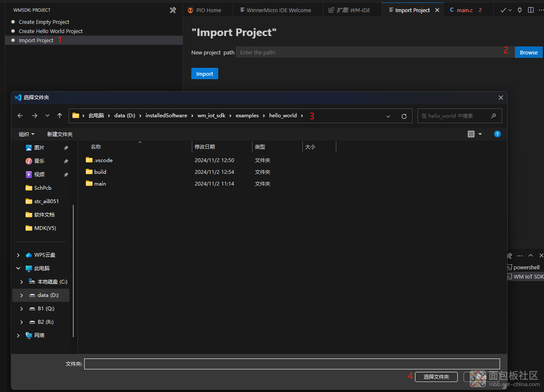Expand 网络 tree node
Image resolution: width=544 pixels, height=392 pixels.
18,335
